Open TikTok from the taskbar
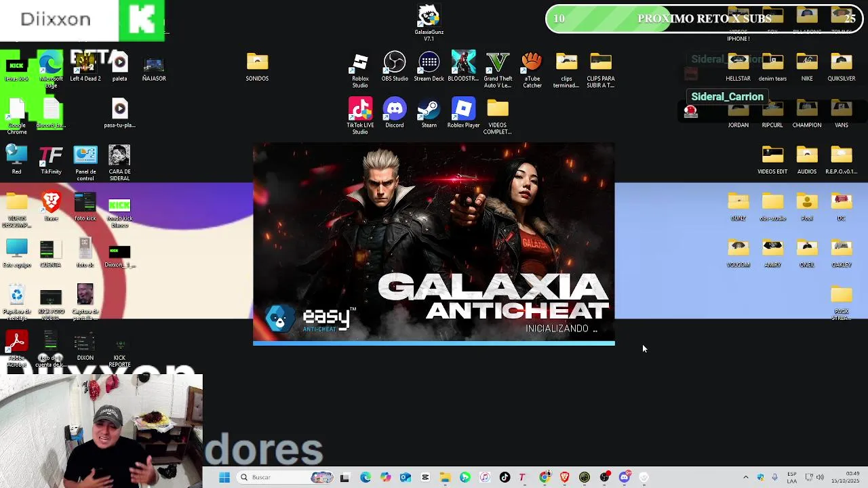Screen dimensions: 868x488 click(505, 477)
